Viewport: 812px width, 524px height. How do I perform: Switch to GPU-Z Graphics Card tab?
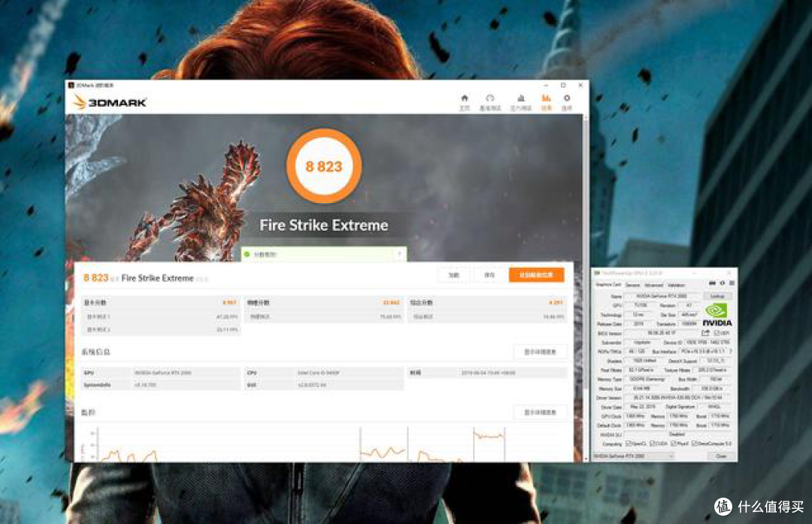[x=608, y=285]
